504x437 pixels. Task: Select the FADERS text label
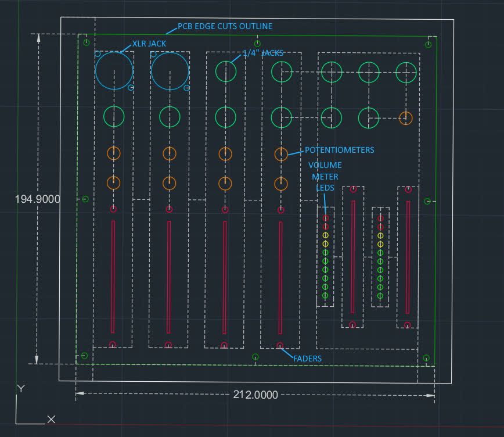pyautogui.click(x=307, y=359)
